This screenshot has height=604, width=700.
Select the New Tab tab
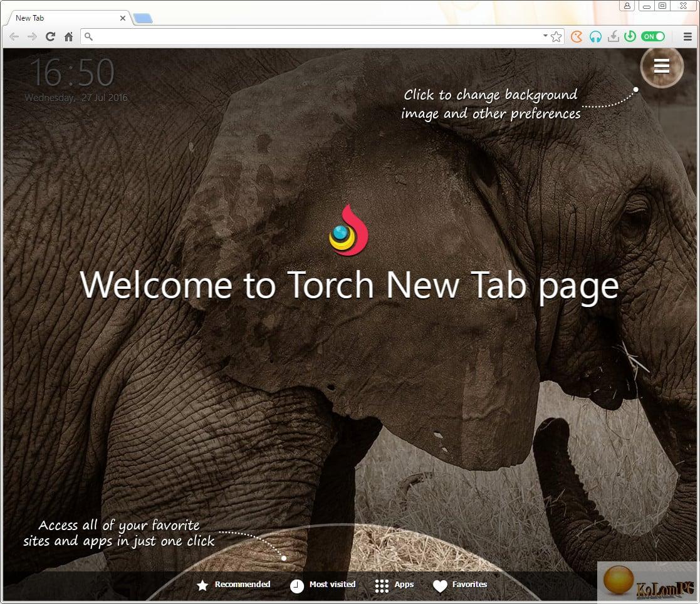point(67,18)
